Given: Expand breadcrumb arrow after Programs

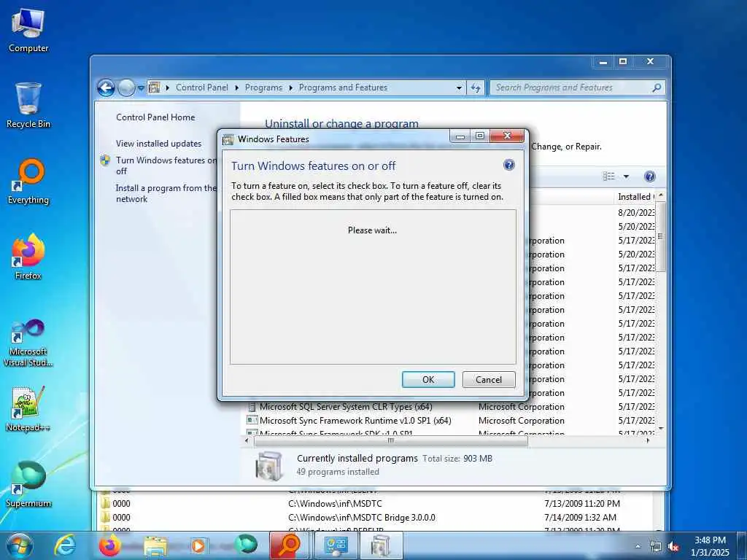Looking at the screenshot, I should pyautogui.click(x=290, y=87).
